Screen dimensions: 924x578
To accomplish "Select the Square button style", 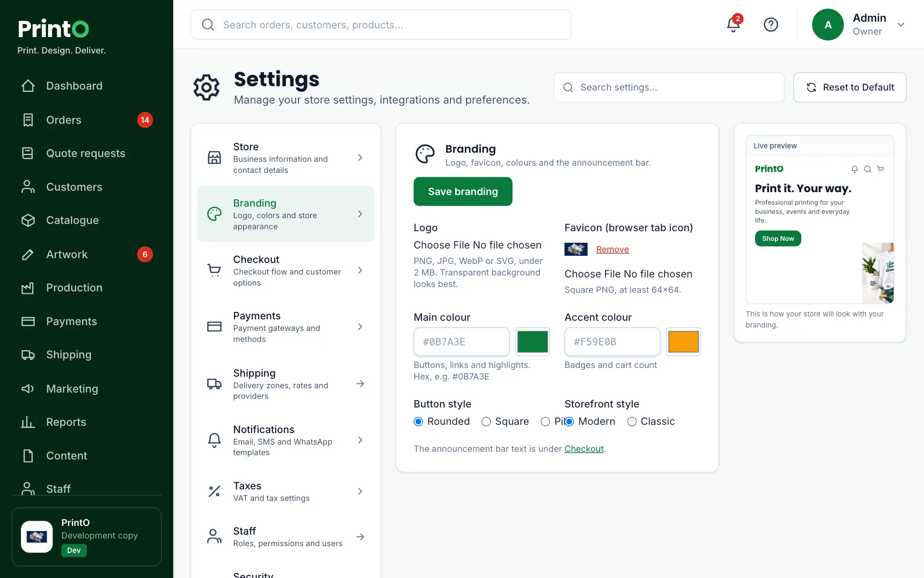I will tap(486, 421).
